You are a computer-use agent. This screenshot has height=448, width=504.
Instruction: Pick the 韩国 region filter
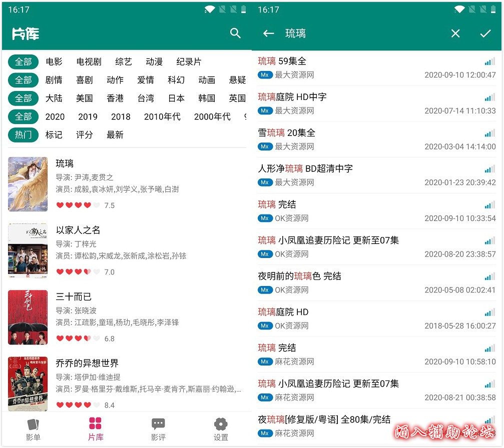(207, 98)
